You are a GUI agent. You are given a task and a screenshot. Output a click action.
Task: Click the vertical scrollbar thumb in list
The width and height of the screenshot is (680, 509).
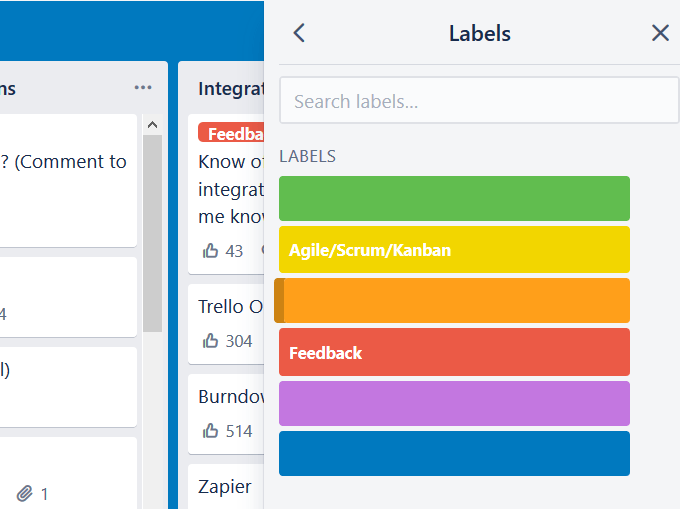click(x=152, y=233)
